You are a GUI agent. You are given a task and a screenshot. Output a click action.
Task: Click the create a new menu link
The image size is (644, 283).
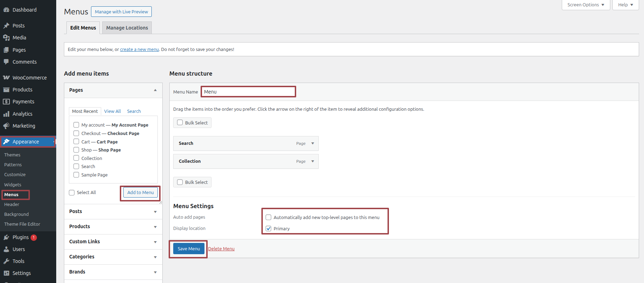[x=139, y=50]
